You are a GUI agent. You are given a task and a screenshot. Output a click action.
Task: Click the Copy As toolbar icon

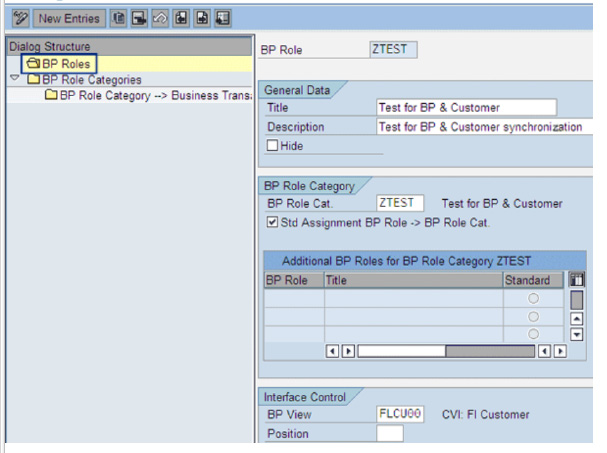click(x=118, y=18)
